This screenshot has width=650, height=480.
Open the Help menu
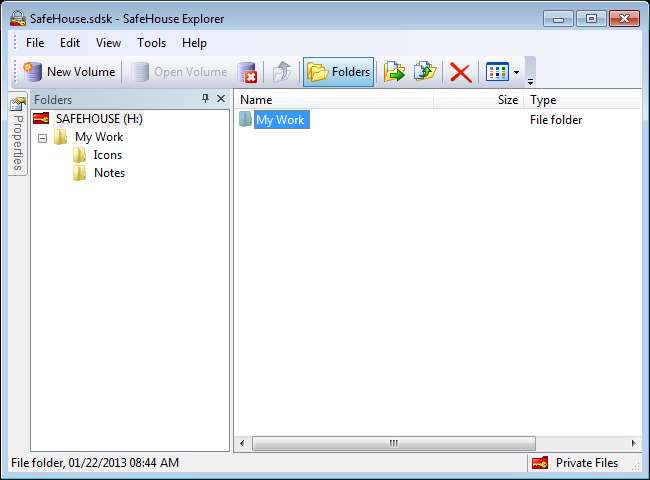(194, 43)
